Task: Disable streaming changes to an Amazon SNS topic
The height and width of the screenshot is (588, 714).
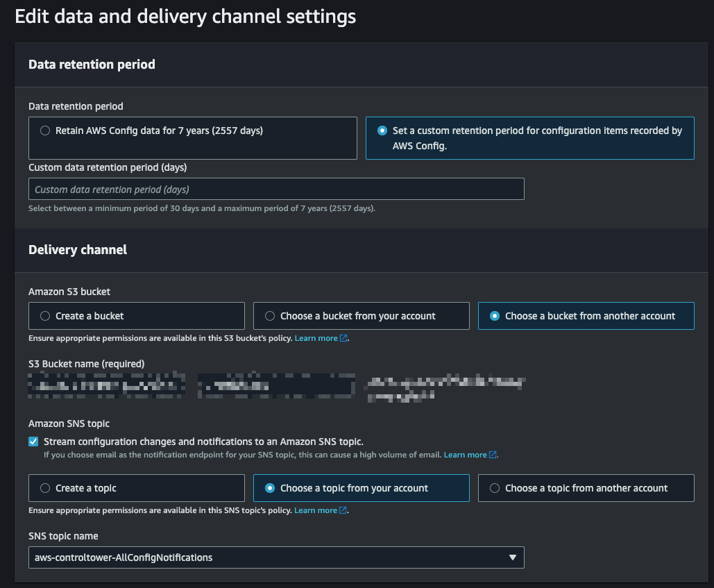Action: click(33, 442)
